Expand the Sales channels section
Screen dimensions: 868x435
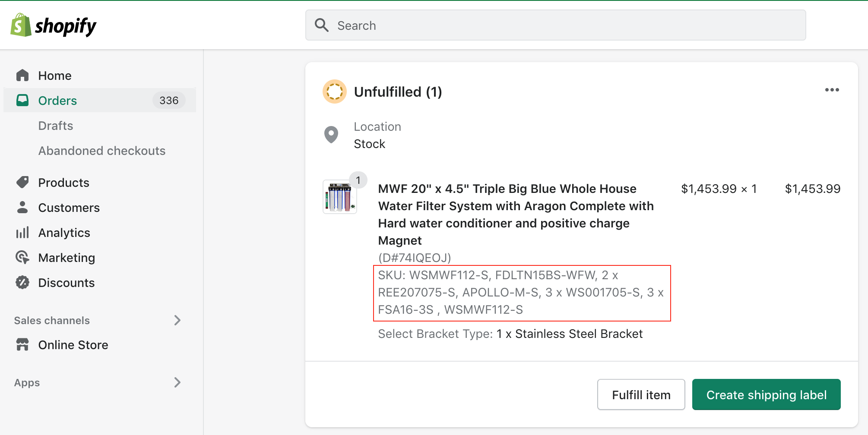(x=177, y=320)
